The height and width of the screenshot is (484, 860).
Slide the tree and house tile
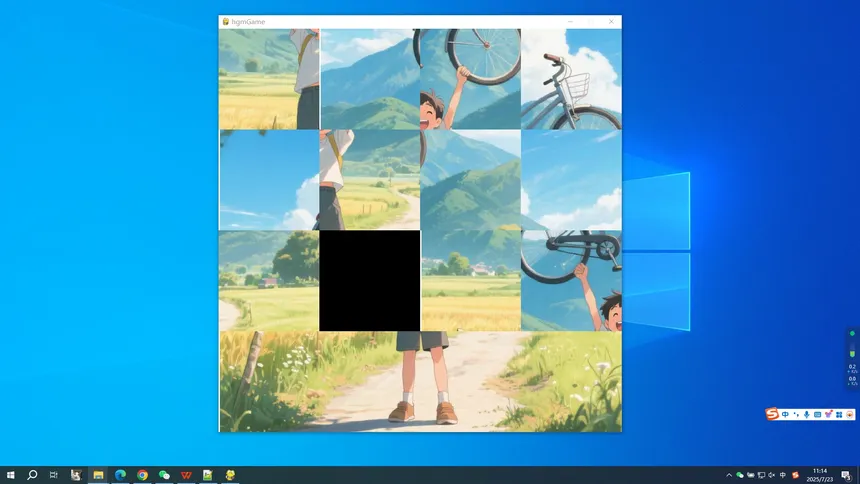pos(269,280)
